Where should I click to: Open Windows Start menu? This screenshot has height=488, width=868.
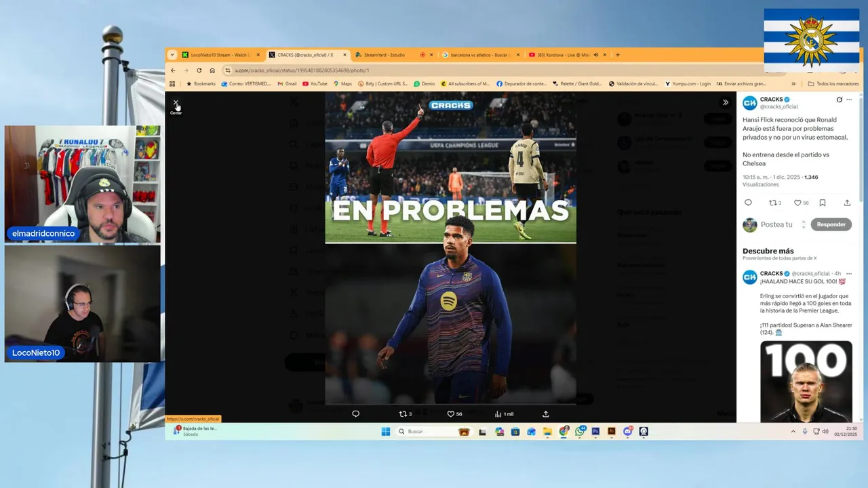(386, 432)
